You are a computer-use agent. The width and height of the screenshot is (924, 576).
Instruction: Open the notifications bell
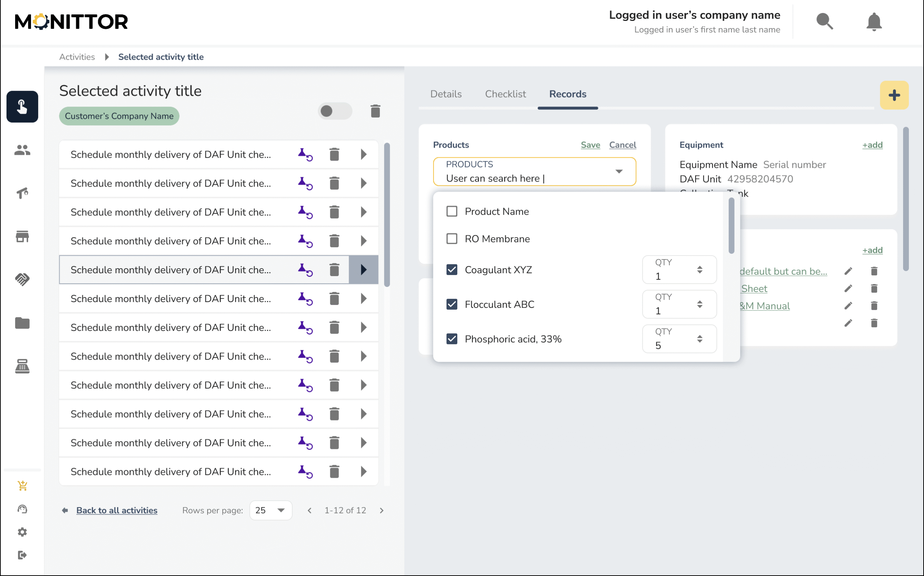[x=874, y=22]
